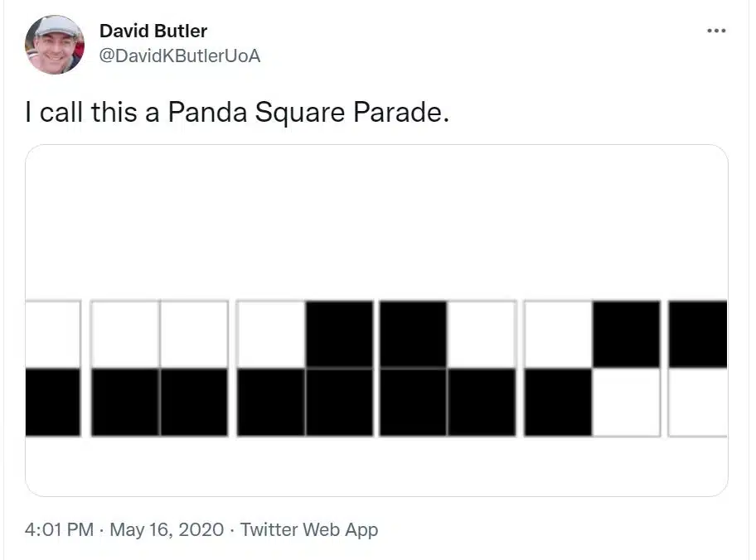Click the cut-off black square at image's left edge

pyautogui.click(x=52, y=403)
